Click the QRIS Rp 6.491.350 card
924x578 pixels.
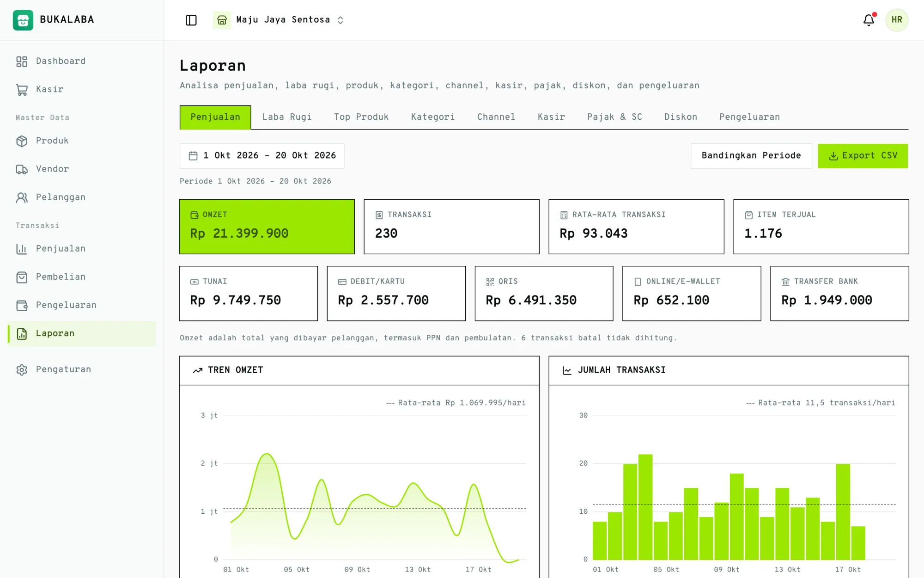point(544,293)
